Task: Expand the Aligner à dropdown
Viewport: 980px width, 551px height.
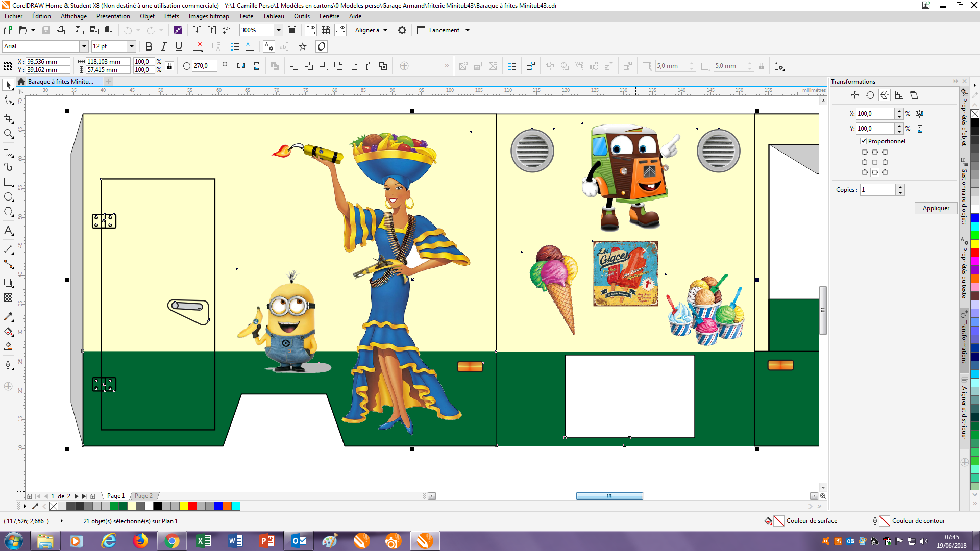Action: coord(385,30)
